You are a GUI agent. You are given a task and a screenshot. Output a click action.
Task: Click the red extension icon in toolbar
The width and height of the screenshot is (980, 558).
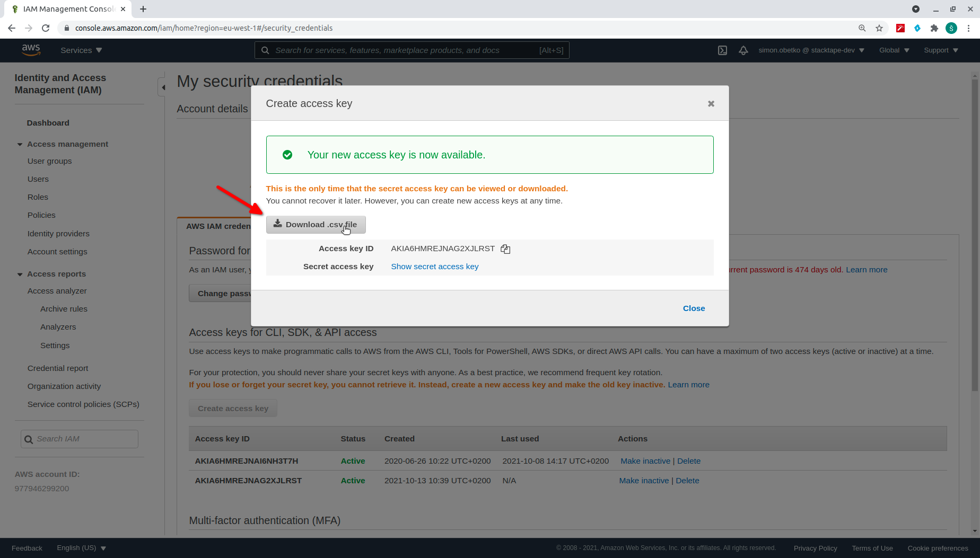[900, 28]
